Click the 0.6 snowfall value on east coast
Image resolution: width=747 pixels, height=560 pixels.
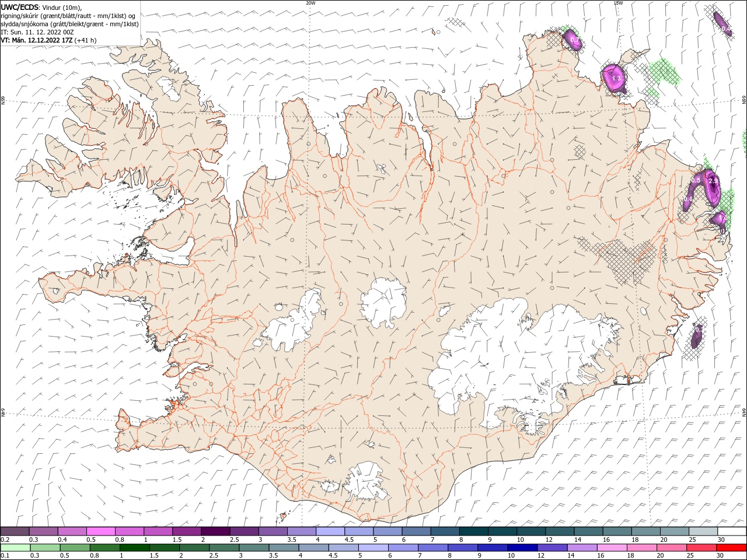[688, 199]
